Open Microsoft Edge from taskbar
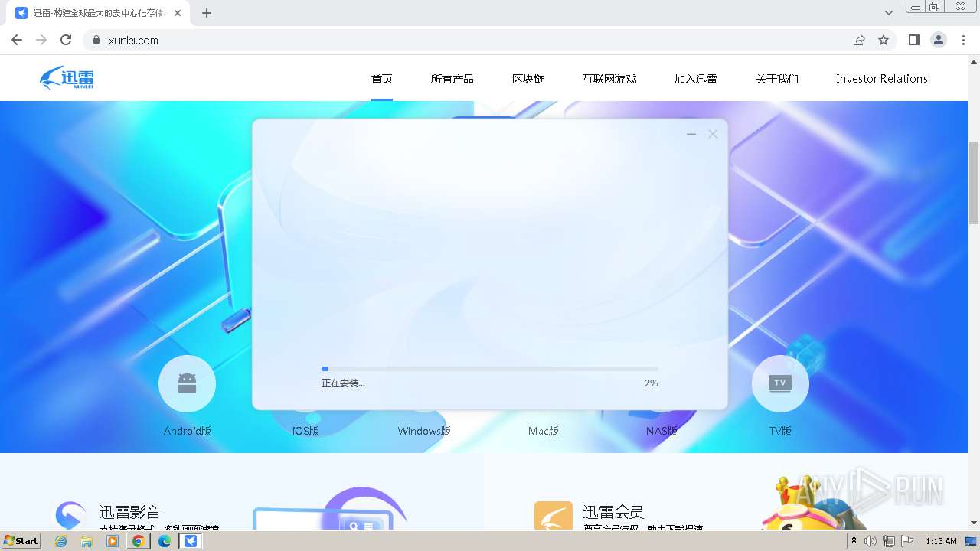The height and width of the screenshot is (551, 980). pos(165,541)
